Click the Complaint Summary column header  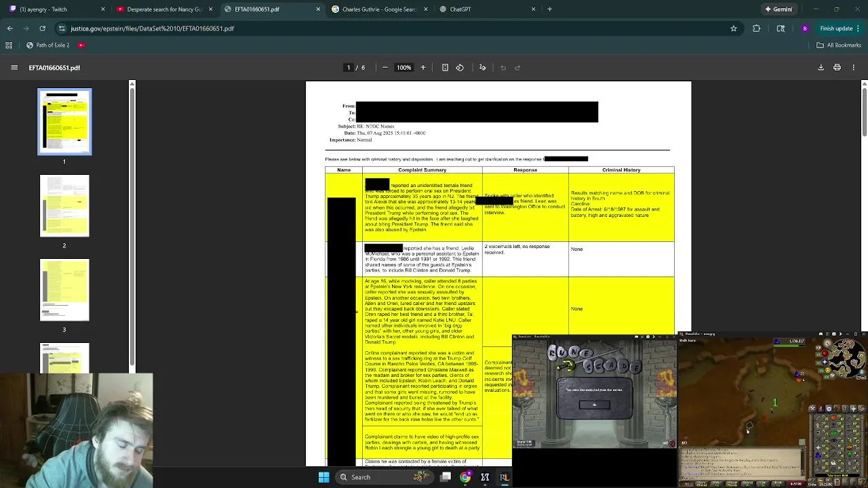click(x=422, y=170)
